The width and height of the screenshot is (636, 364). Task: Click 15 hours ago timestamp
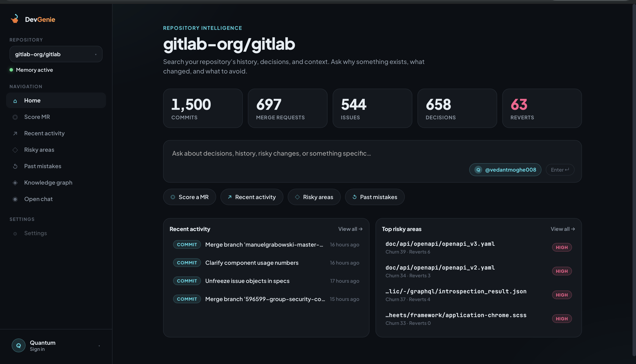tap(345, 299)
